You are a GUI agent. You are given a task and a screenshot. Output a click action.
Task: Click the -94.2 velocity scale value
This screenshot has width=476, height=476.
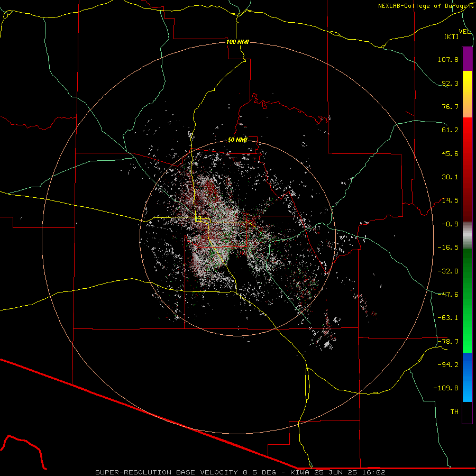[x=448, y=365]
